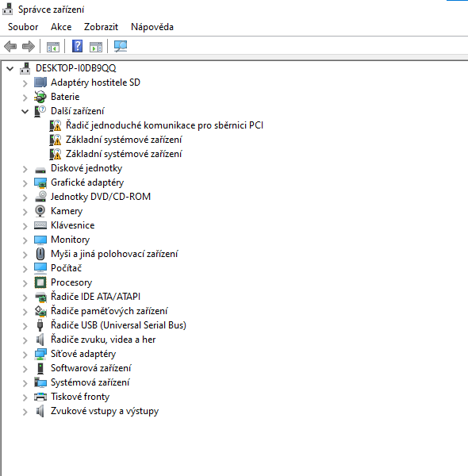Select the DESKTOP-I0DB9QQ label
The height and width of the screenshot is (476, 468).
pos(75,68)
